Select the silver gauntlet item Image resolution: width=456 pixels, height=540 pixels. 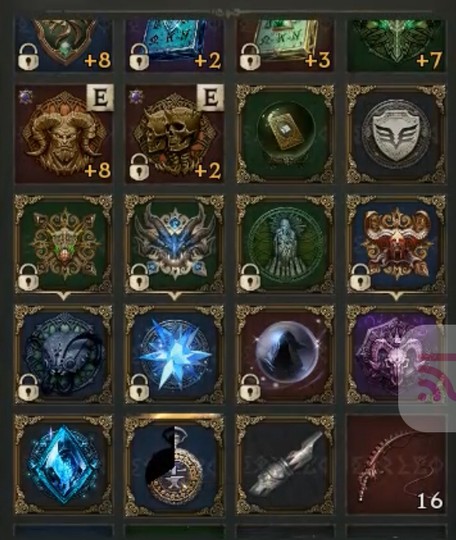pyautogui.click(x=285, y=465)
